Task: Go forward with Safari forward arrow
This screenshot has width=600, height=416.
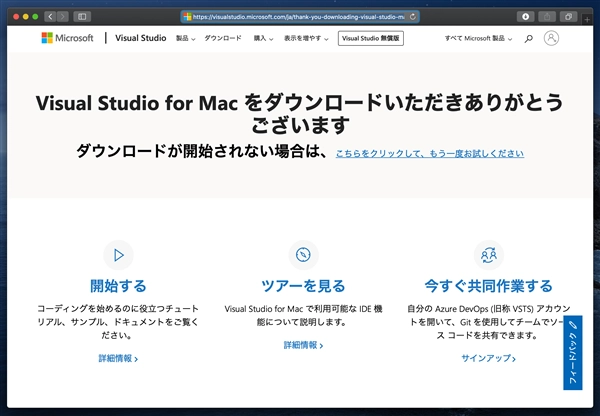Action: point(63,16)
